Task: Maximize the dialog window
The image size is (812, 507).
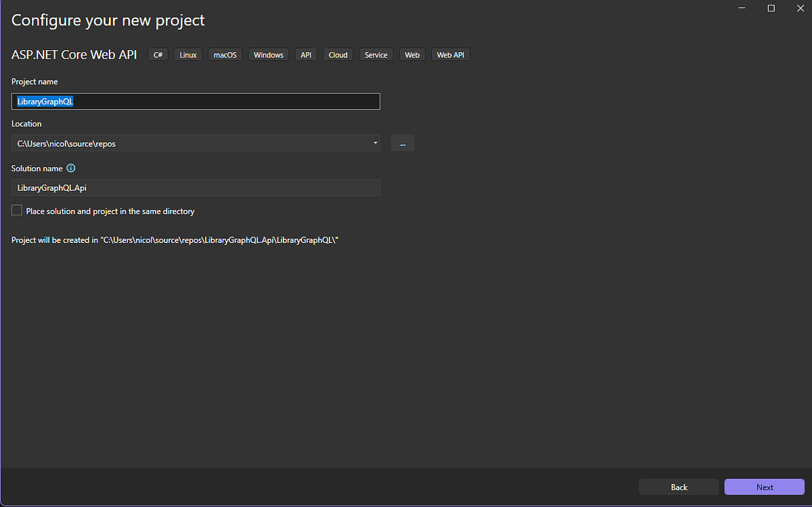Action: coord(771,8)
